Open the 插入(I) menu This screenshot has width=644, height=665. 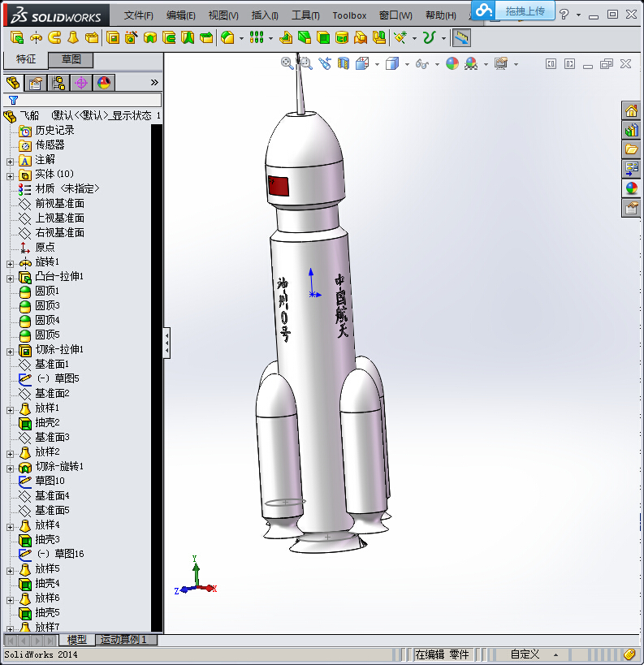(265, 15)
